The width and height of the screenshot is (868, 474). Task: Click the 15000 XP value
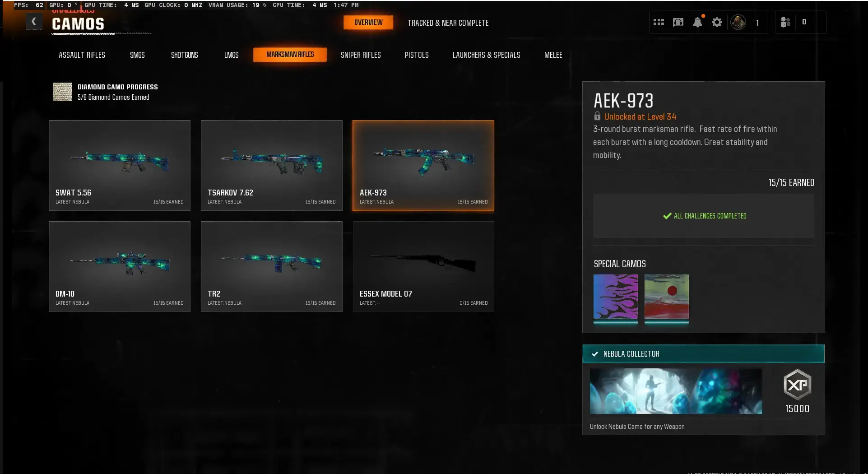click(797, 409)
